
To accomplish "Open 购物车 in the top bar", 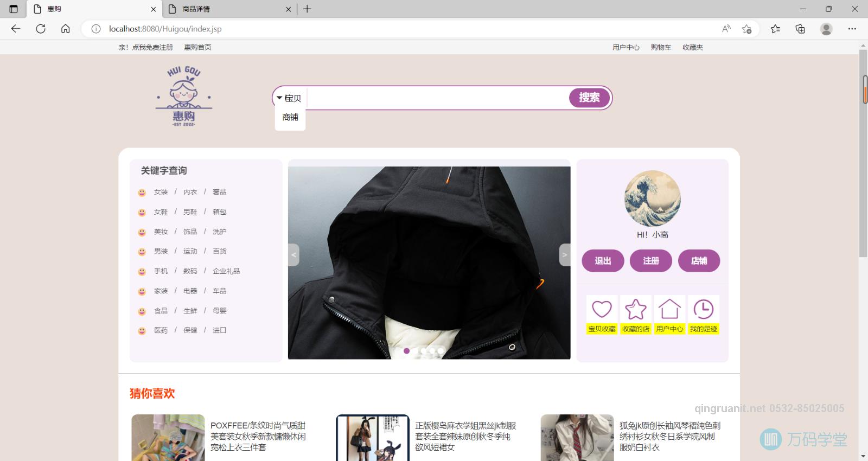I will [x=661, y=47].
